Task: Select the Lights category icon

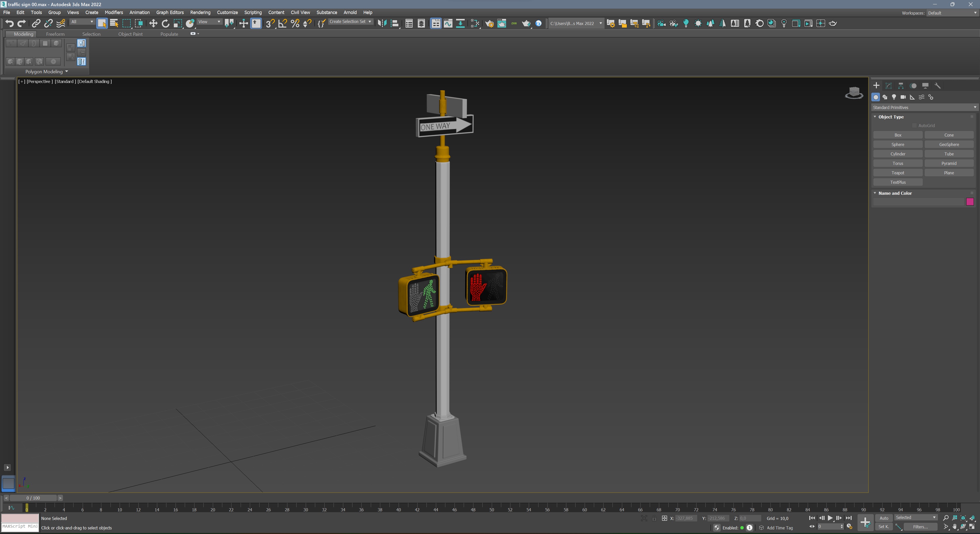Action: [x=894, y=97]
